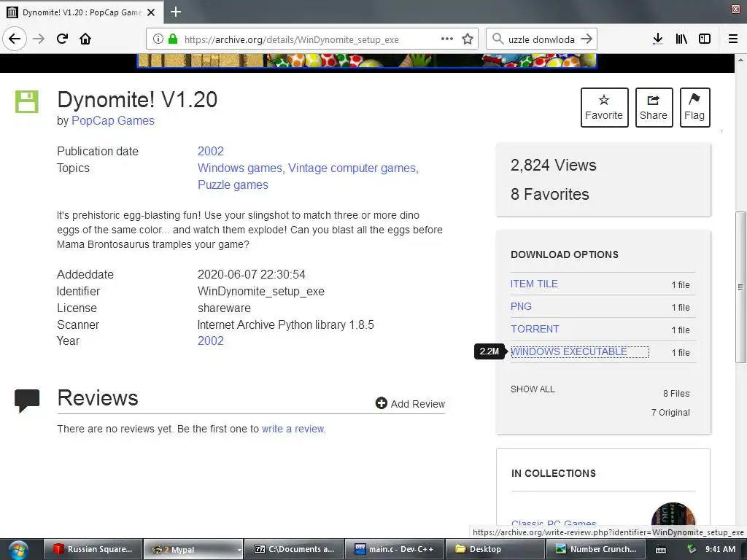Flag this item with the Flag button
The height and width of the screenshot is (560, 747).
694,107
